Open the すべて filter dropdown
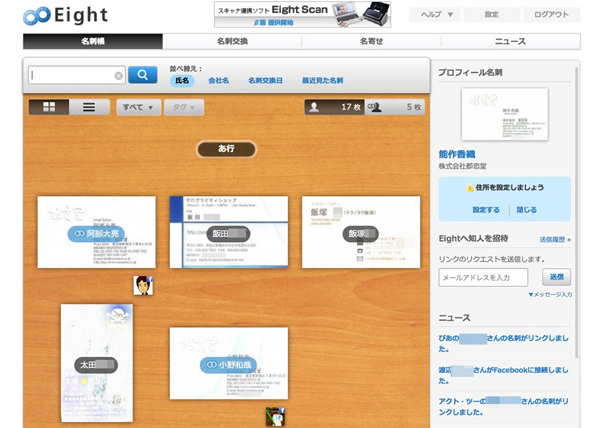This screenshot has width=600, height=428. pos(137,107)
